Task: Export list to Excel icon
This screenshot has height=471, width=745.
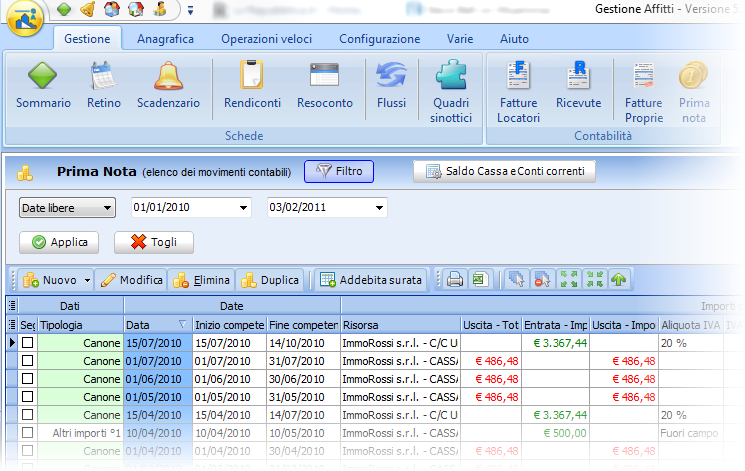Action: tap(480, 279)
